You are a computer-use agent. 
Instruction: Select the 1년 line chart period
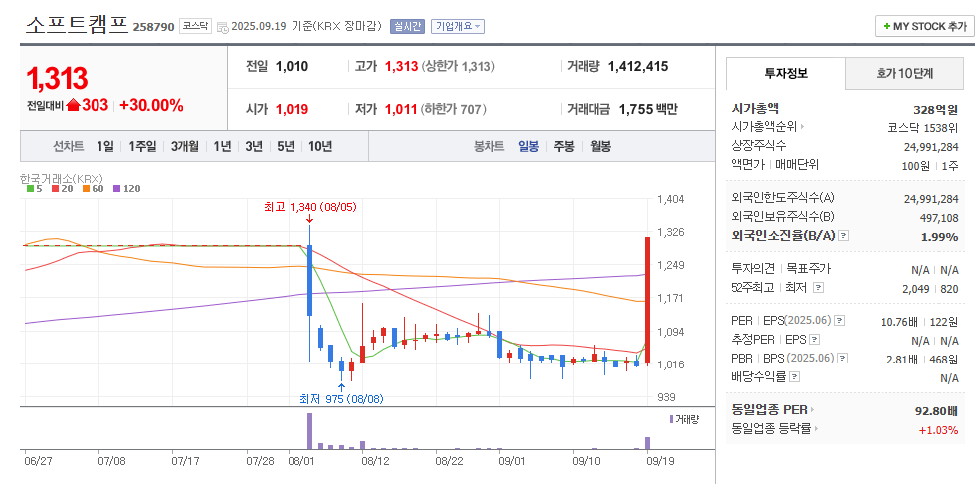(222, 147)
